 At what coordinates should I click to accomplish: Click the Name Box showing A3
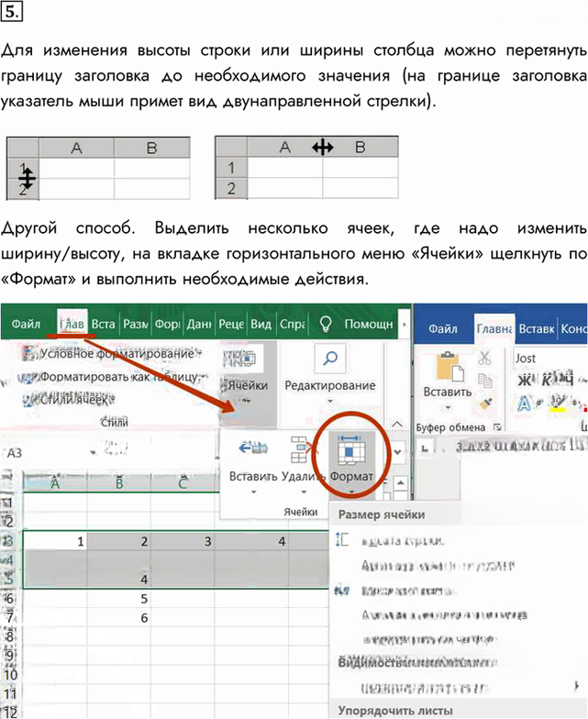pyautogui.click(x=46, y=453)
